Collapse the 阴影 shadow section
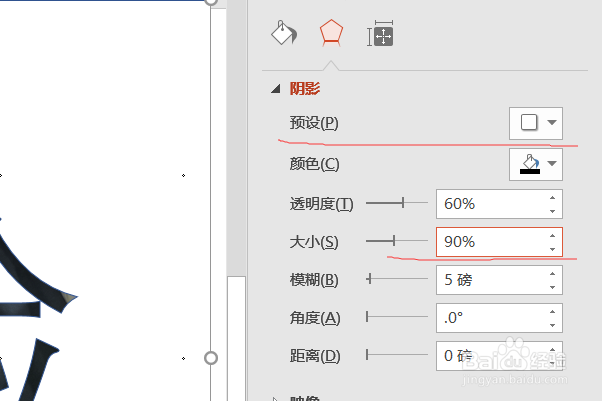The image size is (602, 401). tap(274, 89)
